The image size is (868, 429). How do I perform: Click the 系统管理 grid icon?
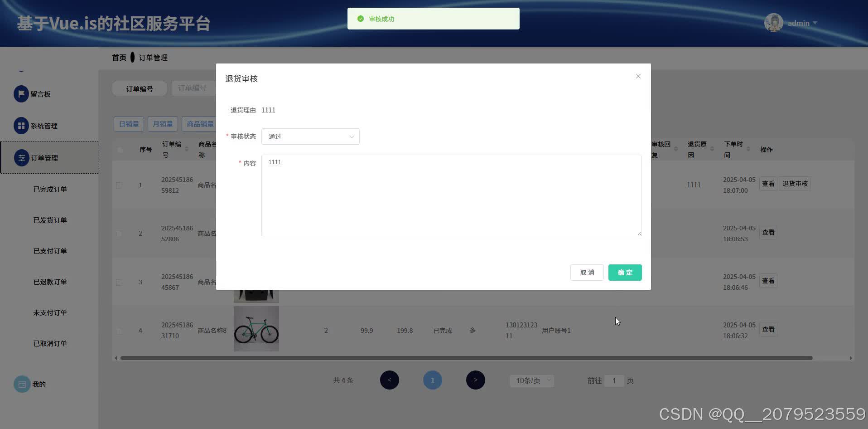(21, 126)
